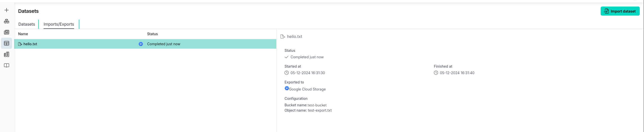
Task: Select the hello.txt row in the list
Action: (x=76, y=44)
